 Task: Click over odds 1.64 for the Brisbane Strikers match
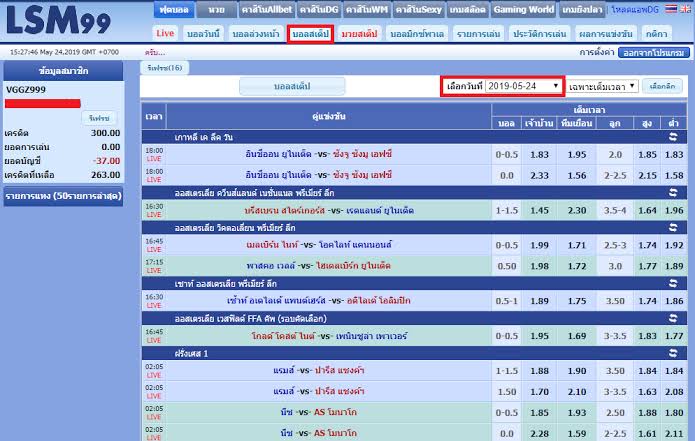pyautogui.click(x=647, y=210)
